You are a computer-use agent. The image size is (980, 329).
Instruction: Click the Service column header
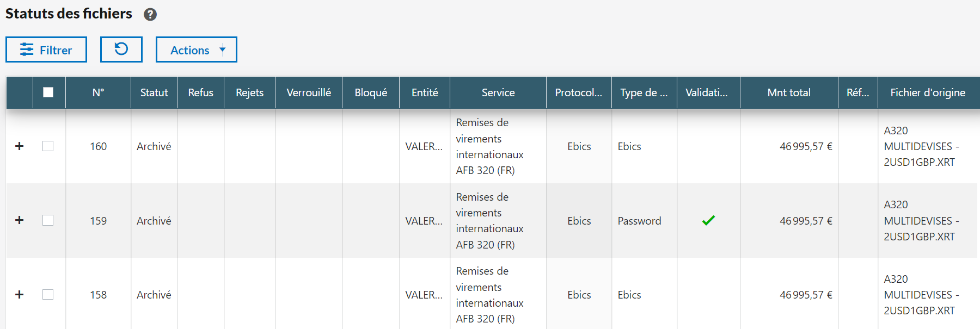click(x=498, y=92)
